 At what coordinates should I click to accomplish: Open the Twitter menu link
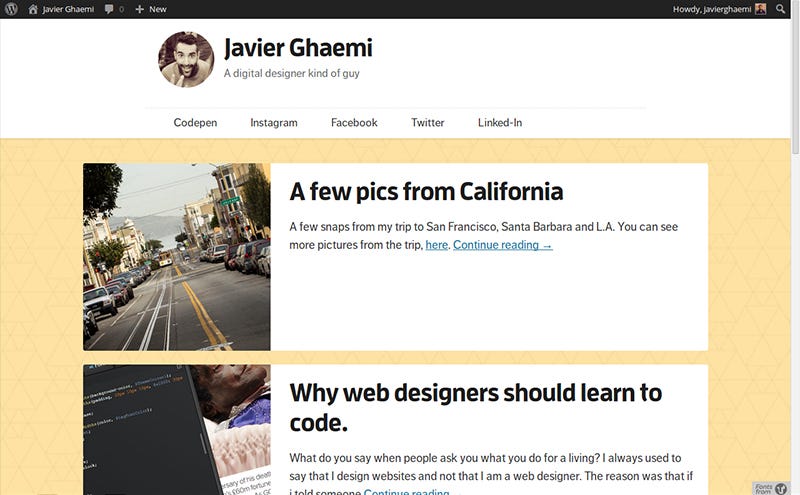428,122
